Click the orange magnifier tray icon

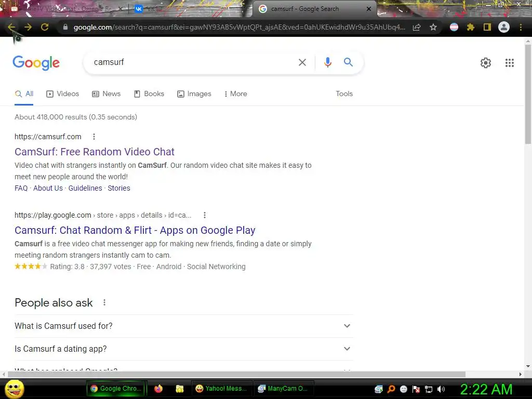pos(391,389)
